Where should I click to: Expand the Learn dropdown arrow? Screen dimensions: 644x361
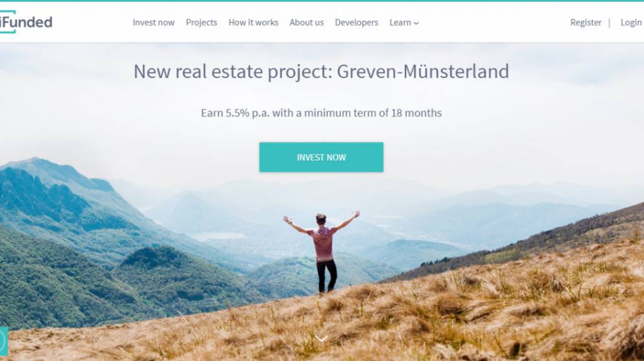(x=416, y=23)
